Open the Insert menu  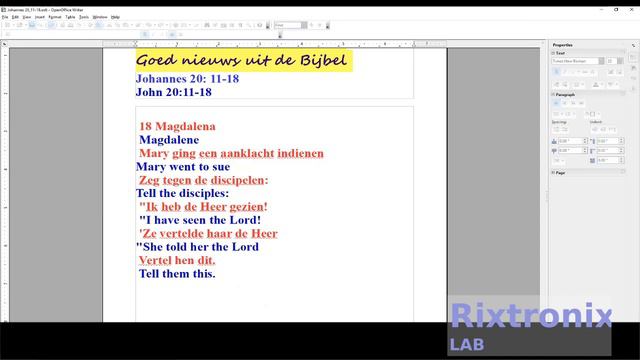point(40,17)
